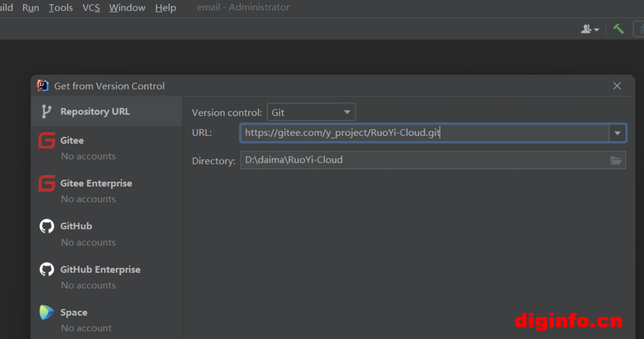Open the Run menu
The image size is (644, 339).
(31, 8)
